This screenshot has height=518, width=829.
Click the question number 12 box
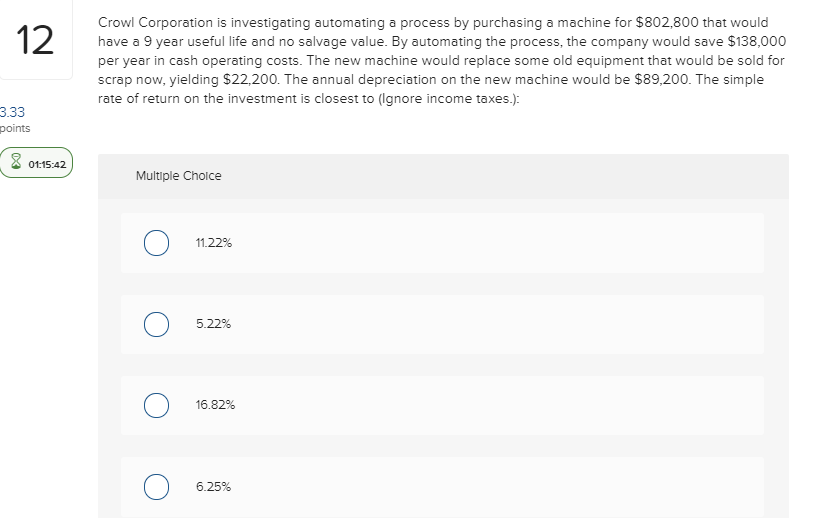pyautogui.click(x=36, y=42)
